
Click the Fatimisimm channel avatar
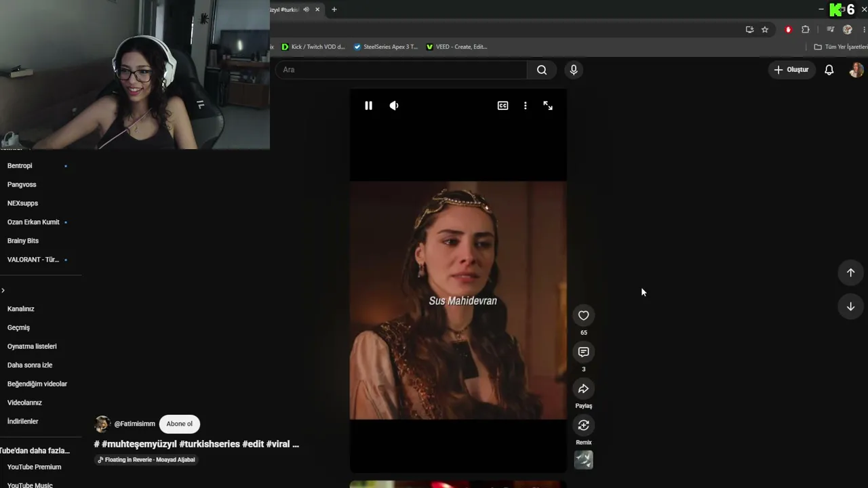[x=102, y=424]
